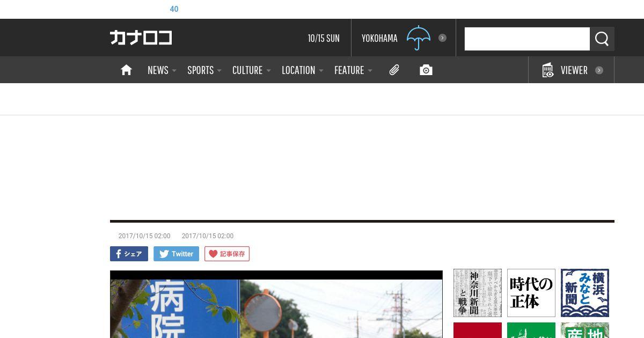Screen dimensions: 644x338
Task: Tweet the article via Twitter button
Action: 176,254
